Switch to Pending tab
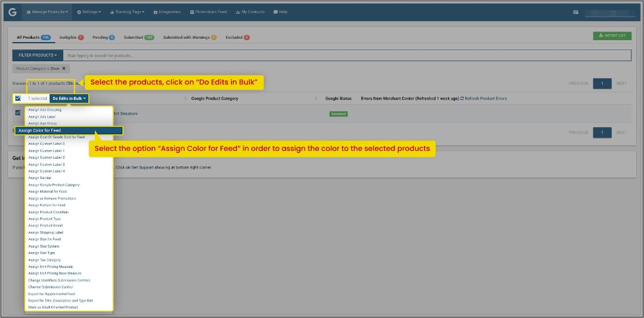The width and height of the screenshot is (644, 318). pos(103,38)
